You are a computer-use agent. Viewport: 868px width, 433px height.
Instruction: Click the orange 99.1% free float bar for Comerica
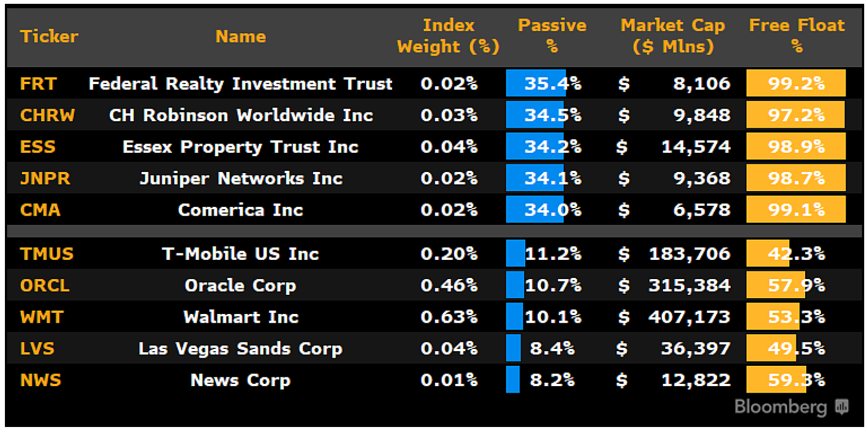tap(795, 210)
